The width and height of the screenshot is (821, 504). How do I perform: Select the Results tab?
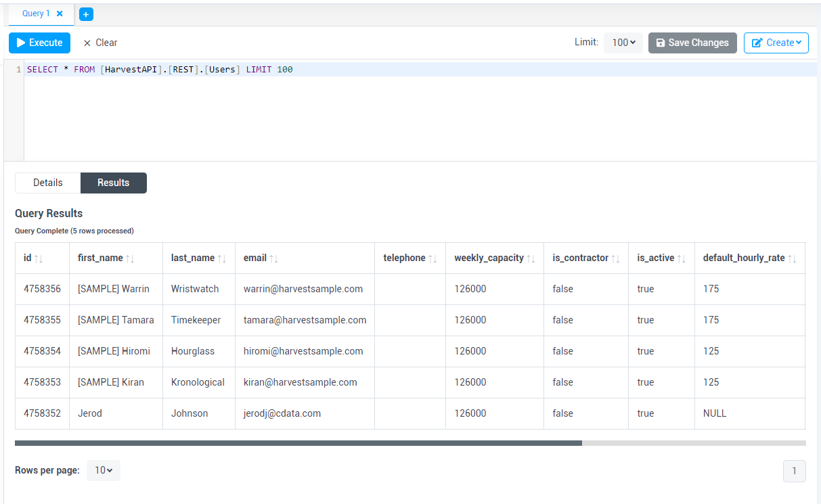pyautogui.click(x=114, y=183)
